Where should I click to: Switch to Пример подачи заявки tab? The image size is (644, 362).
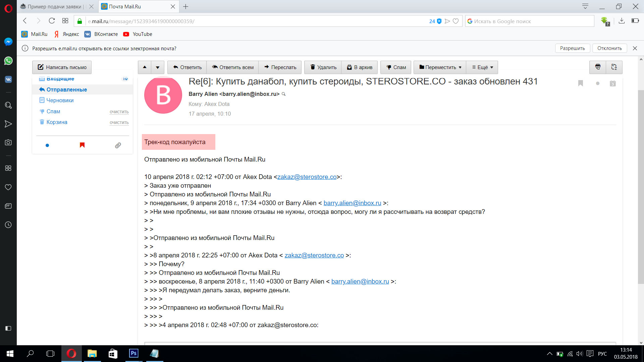(54, 6)
